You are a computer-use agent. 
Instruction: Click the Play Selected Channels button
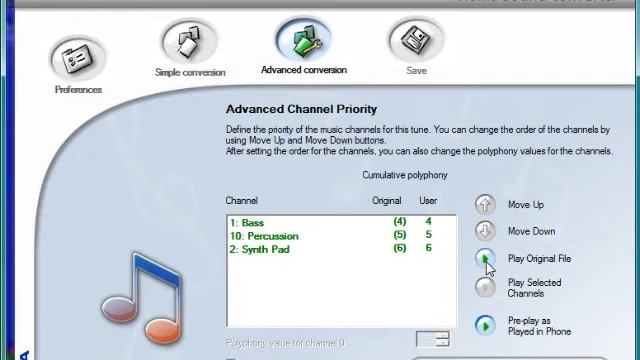(x=485, y=287)
